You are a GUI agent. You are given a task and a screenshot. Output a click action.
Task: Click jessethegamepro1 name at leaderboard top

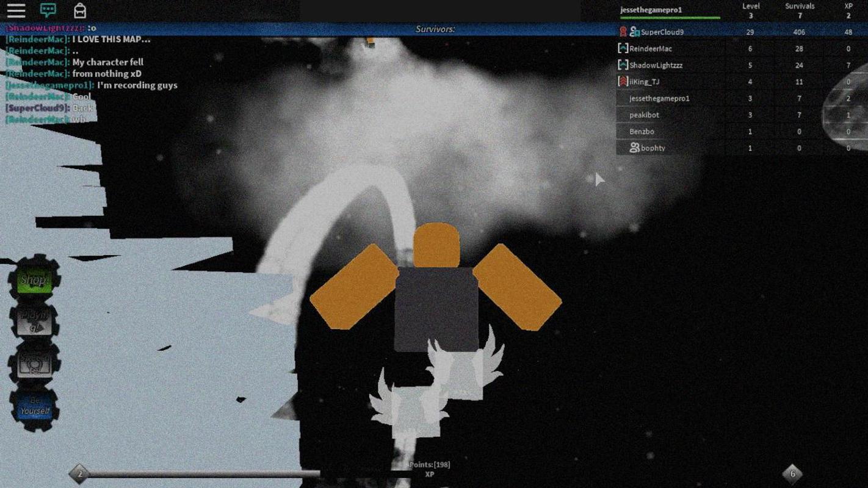[x=651, y=10]
